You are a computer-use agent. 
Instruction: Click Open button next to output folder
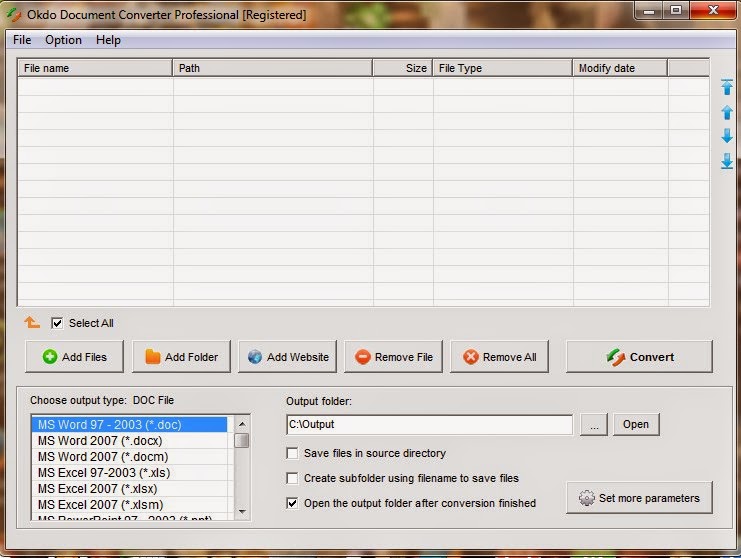[636, 424]
